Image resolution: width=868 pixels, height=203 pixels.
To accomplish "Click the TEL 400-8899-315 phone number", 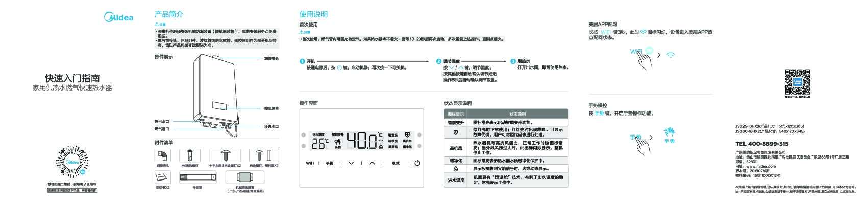I will pos(761,144).
